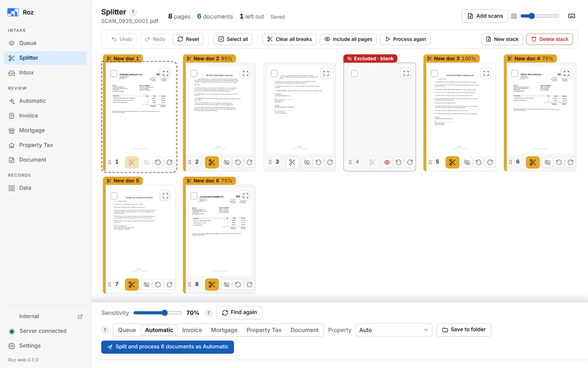
Task: Check the page 1 selection checkbox
Action: coord(114,74)
